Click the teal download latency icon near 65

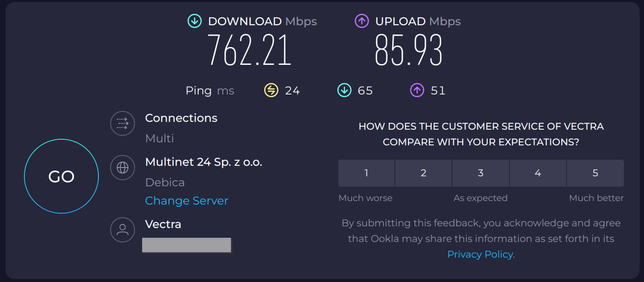click(x=344, y=90)
